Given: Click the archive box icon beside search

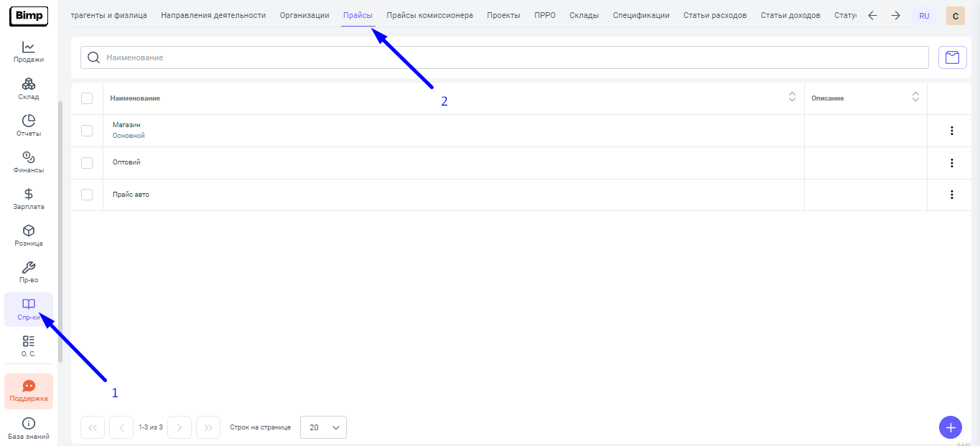Looking at the screenshot, I should click(952, 57).
